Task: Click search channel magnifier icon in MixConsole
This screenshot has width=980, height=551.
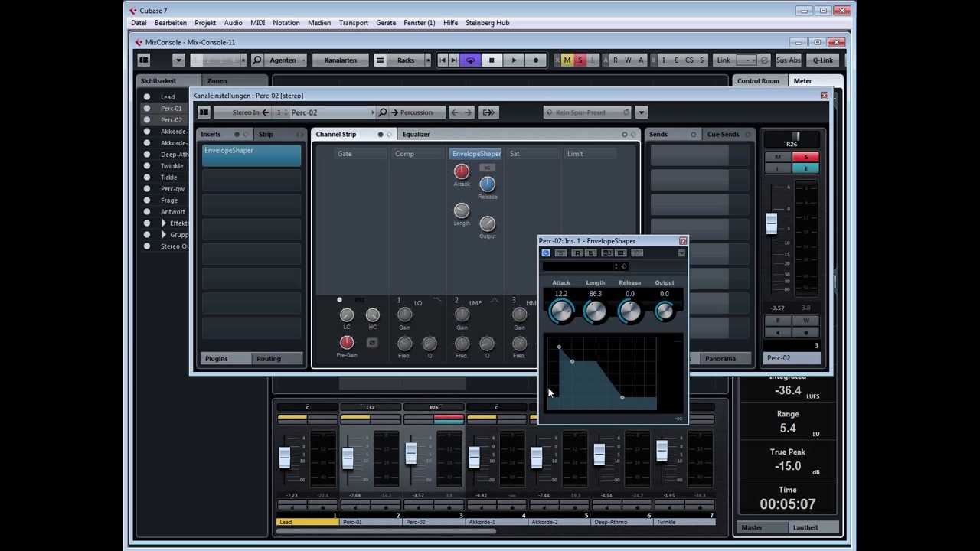Action: [257, 60]
